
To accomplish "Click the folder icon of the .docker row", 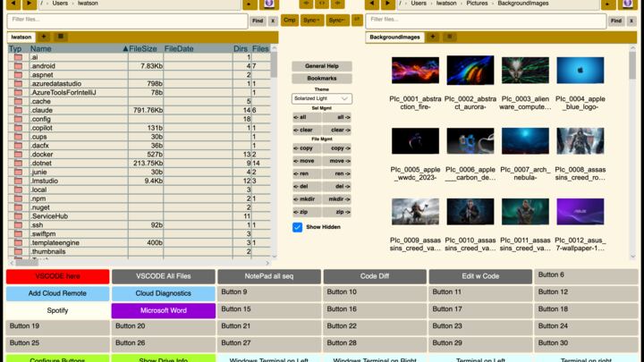I will [18, 155].
